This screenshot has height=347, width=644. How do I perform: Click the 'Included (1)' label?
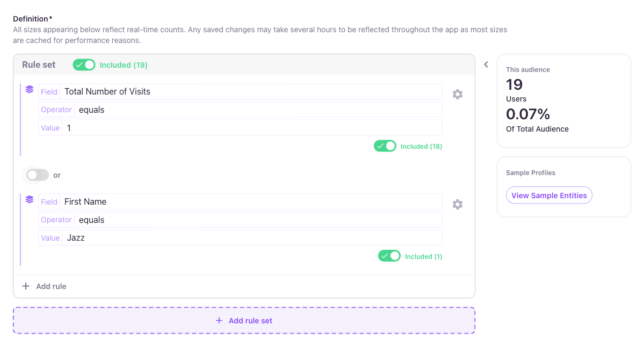click(x=423, y=256)
